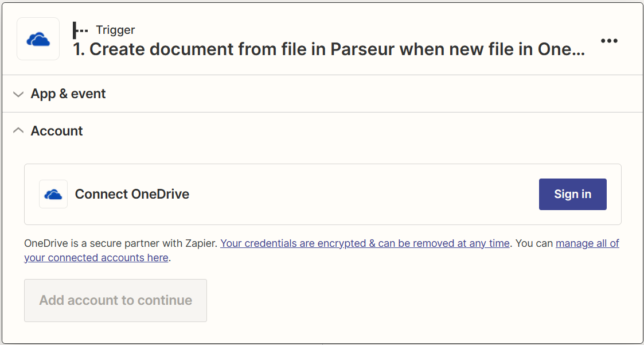Open the credentials encryption information link
Viewport: 644px width, 345px height.
pyautogui.click(x=365, y=243)
